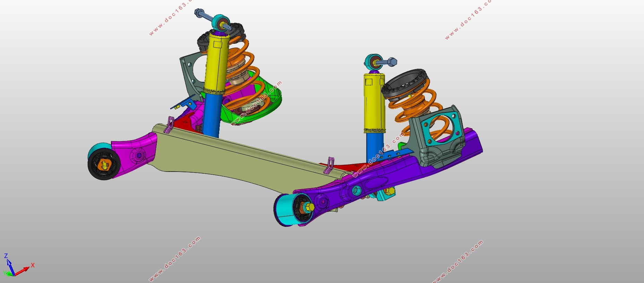Click the pink clip on beam's left end

click(169, 125)
